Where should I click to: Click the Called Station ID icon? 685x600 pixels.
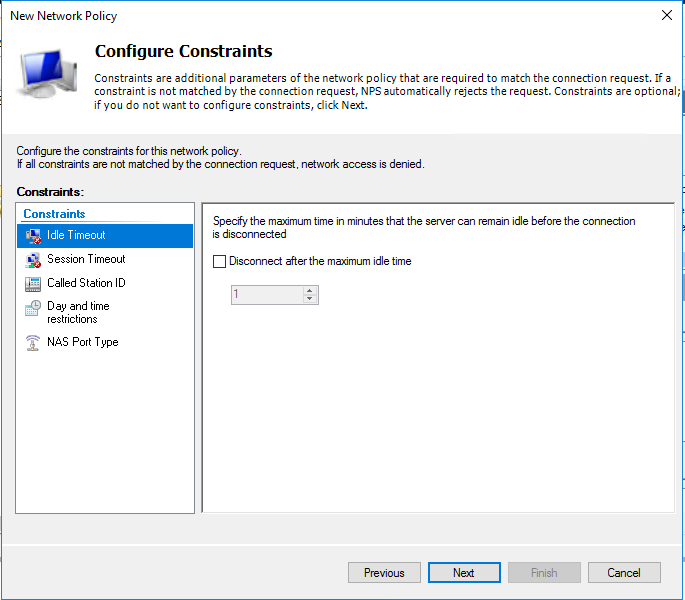(x=33, y=284)
